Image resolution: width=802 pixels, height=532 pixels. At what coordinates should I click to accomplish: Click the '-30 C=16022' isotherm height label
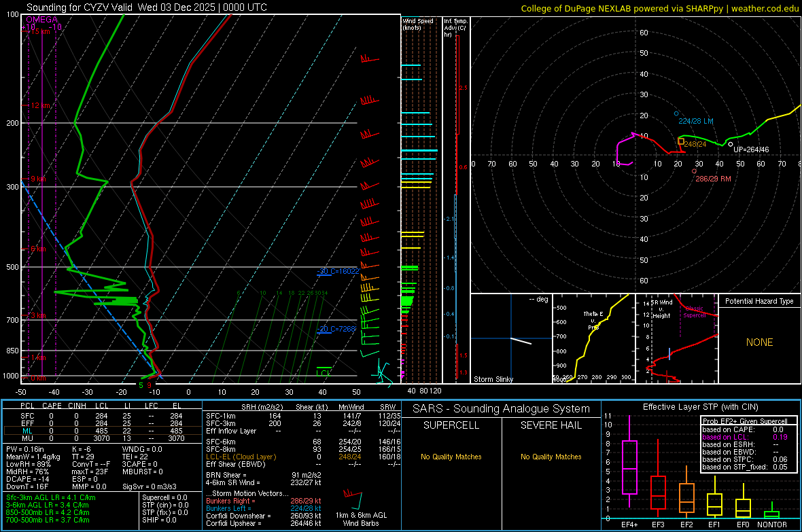tap(338, 271)
